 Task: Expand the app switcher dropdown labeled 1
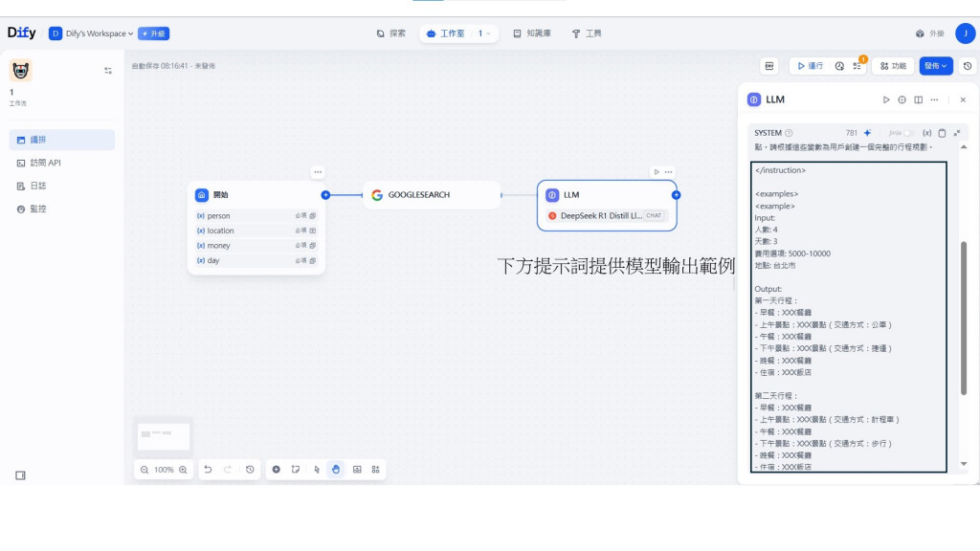click(x=483, y=33)
